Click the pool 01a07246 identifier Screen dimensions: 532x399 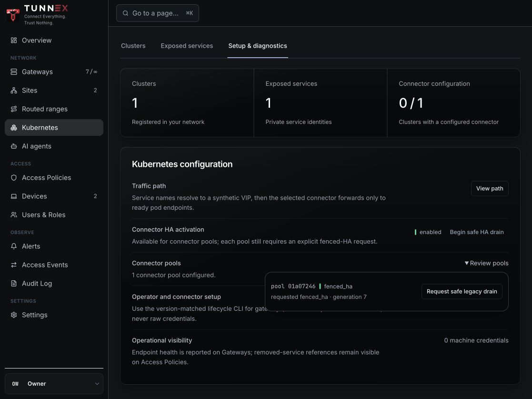pyautogui.click(x=293, y=286)
